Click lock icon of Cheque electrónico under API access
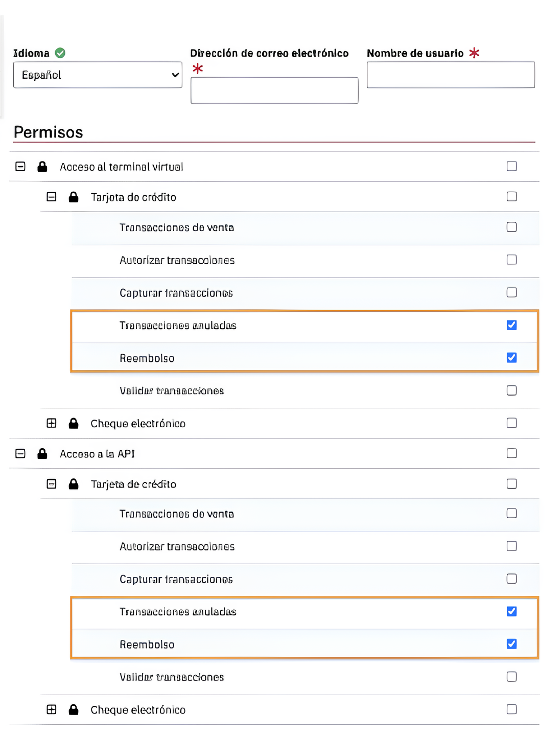 (x=74, y=709)
